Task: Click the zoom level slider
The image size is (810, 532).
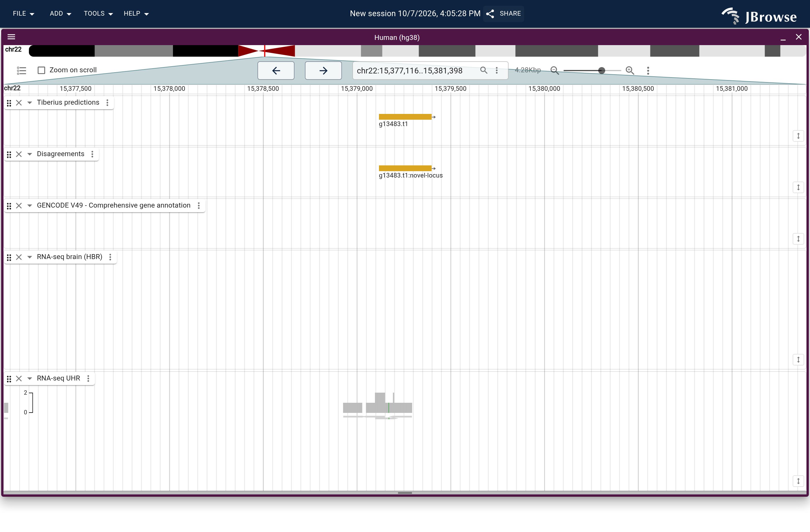Action: 592,71
